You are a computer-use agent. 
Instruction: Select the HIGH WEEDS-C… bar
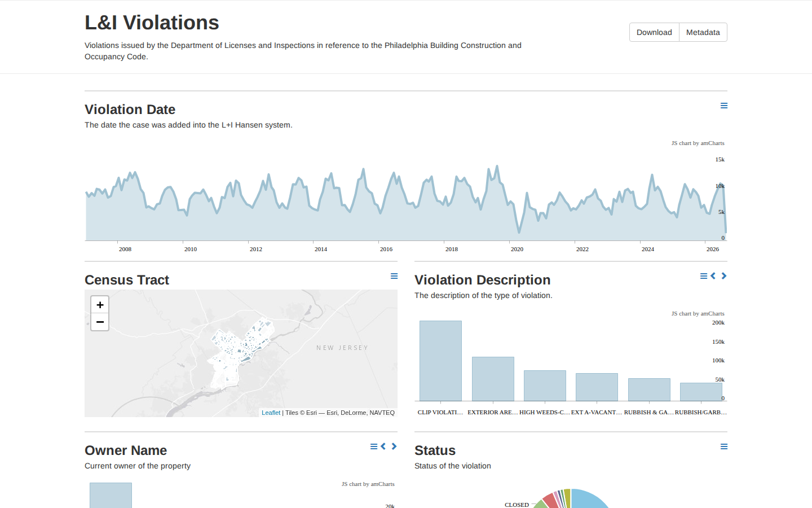545,386
